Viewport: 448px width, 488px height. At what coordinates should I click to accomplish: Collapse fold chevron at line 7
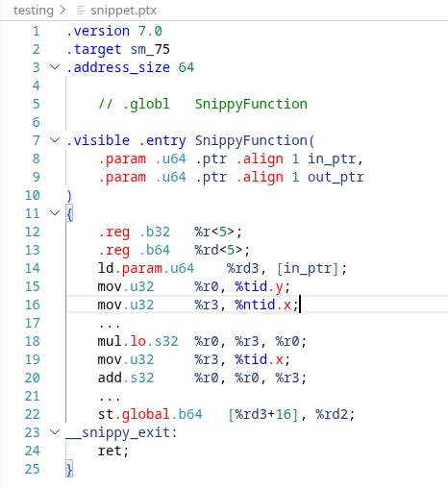[x=55, y=140]
